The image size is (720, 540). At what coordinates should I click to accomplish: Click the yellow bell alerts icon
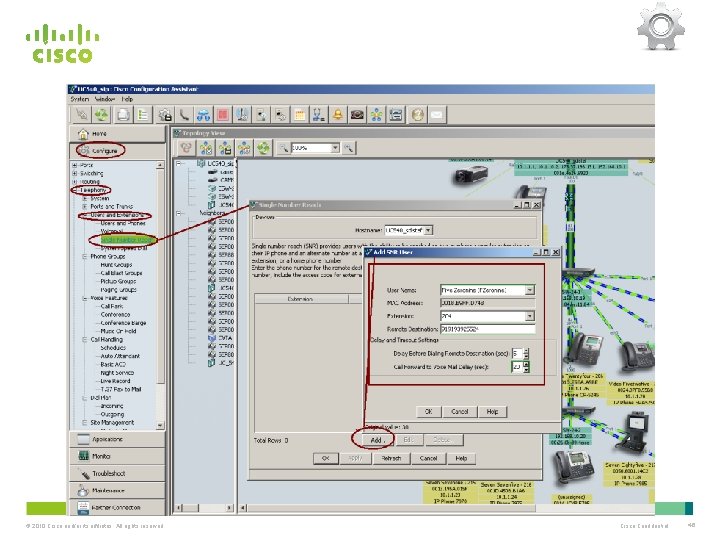click(x=338, y=114)
